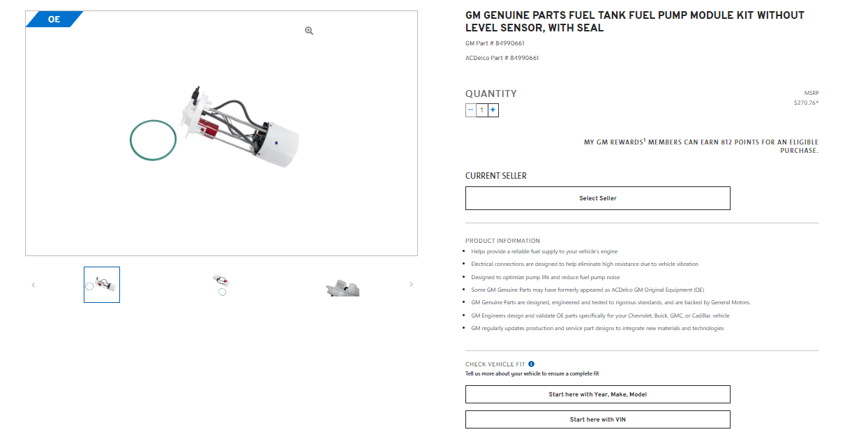Click the quantity number input field
This screenshot has height=432, width=868.
[x=481, y=110]
